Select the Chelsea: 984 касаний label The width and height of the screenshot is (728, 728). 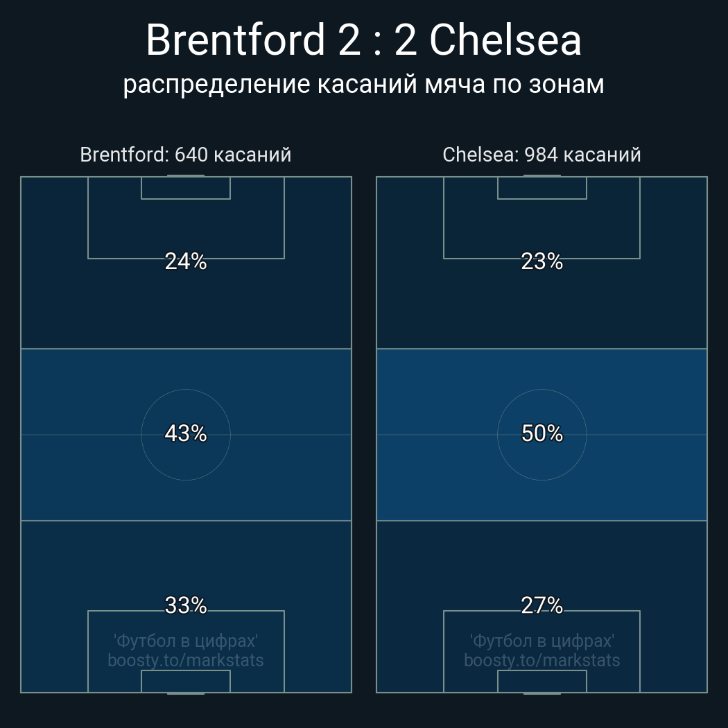541,155
